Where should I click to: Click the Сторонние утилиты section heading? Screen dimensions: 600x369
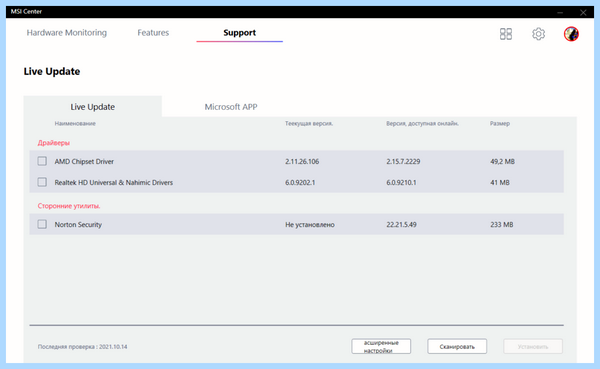point(69,206)
